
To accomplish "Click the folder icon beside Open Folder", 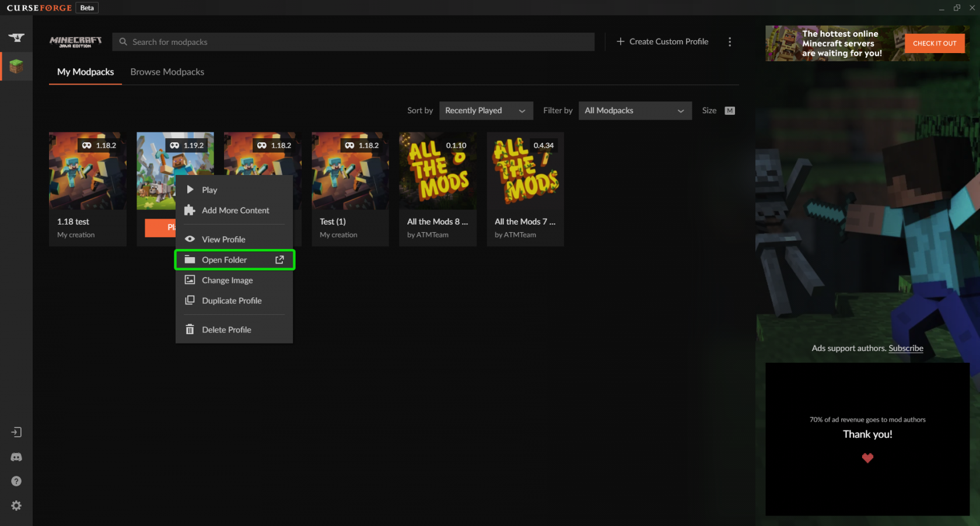I will [x=190, y=260].
